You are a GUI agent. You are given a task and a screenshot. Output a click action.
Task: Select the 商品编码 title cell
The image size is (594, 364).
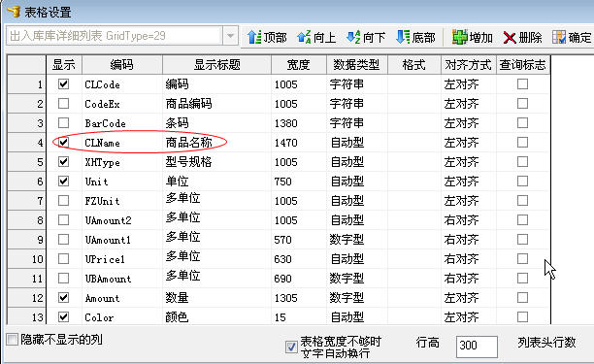217,104
